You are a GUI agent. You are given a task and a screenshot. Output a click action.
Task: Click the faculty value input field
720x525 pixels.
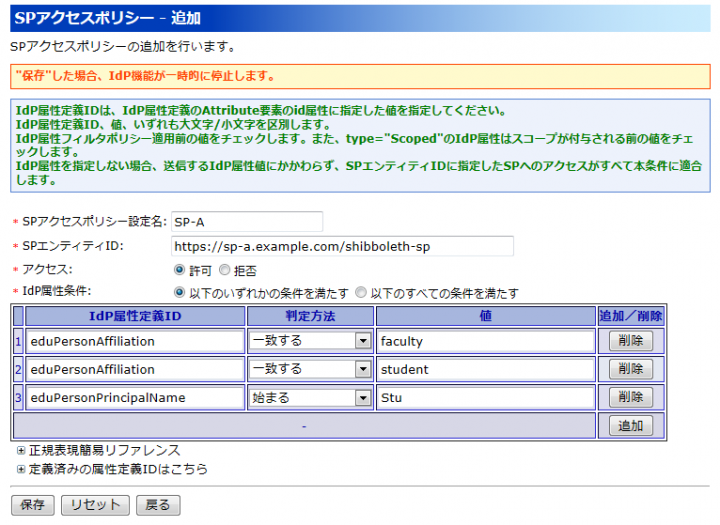[485, 341]
